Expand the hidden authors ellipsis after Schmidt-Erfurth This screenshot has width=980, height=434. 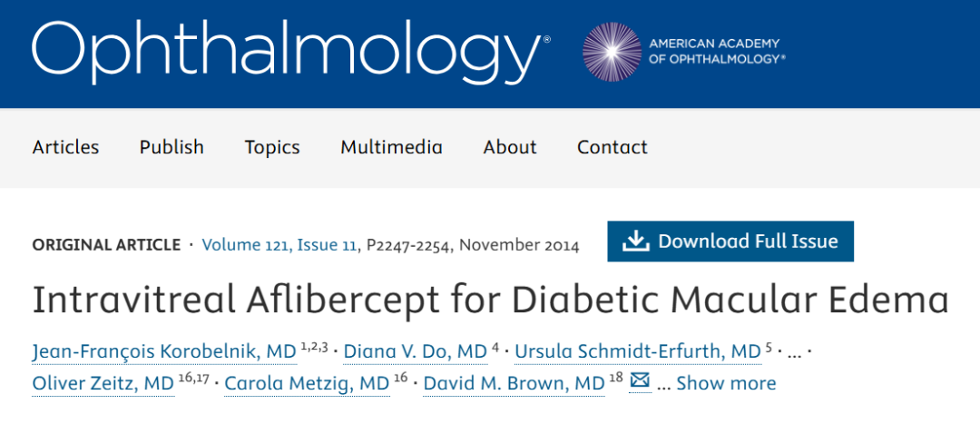coord(792,351)
